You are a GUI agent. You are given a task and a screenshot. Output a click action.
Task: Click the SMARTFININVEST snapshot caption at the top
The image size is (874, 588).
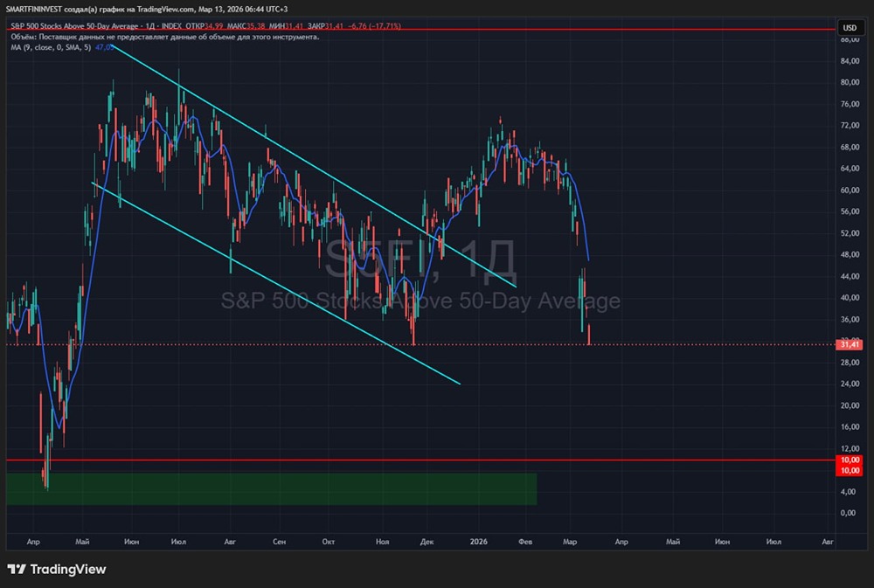(147, 9)
